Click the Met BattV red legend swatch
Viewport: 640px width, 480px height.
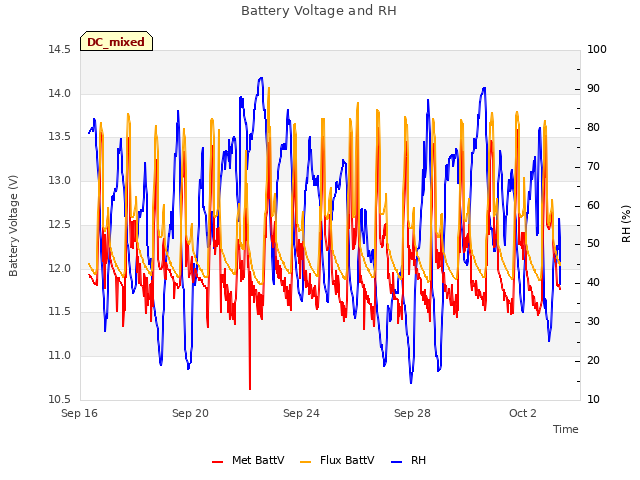coord(218,462)
